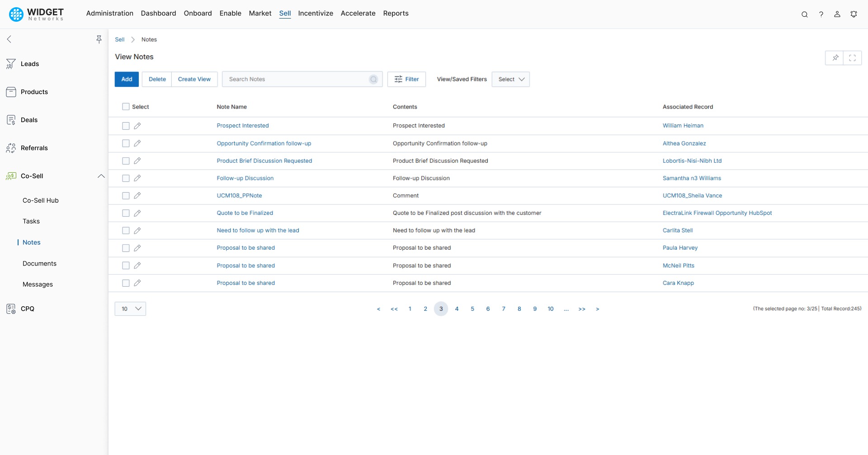Click the fullscreen expand icon
The width and height of the screenshot is (868, 455).
[x=852, y=58]
